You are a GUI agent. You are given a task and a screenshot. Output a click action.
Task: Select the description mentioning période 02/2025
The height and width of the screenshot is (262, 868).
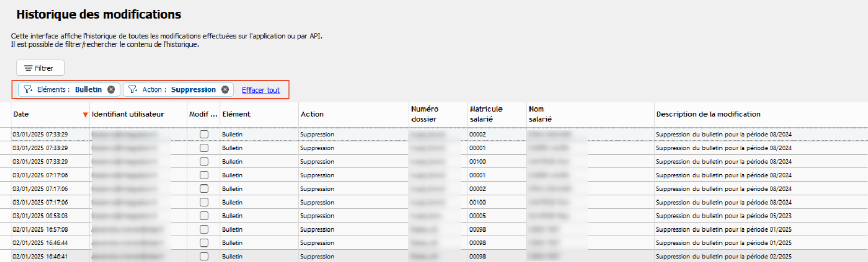[x=724, y=256]
